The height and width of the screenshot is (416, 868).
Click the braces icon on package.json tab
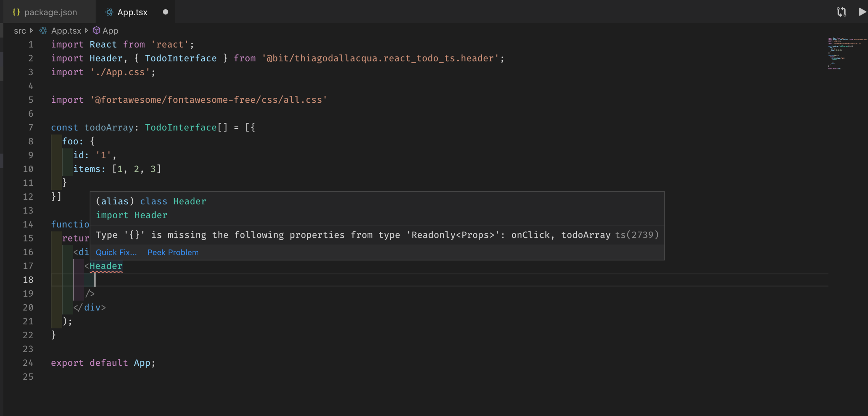click(16, 12)
